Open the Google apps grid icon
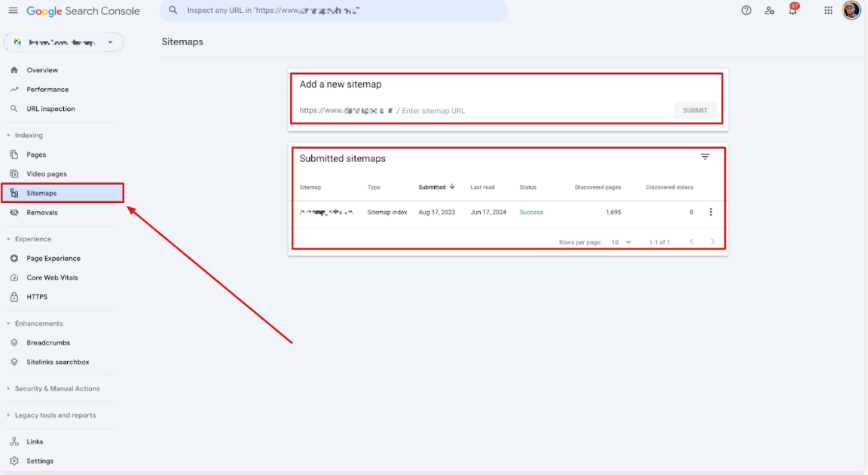Viewport: 868px width, 475px height. pos(828,11)
